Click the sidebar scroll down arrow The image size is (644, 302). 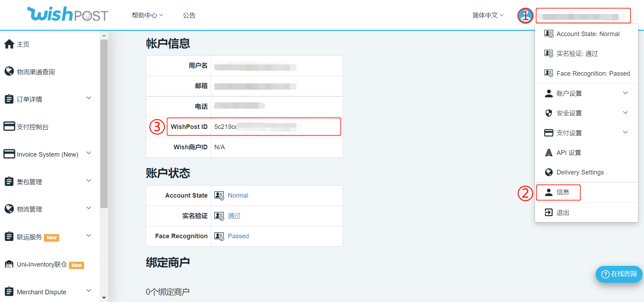point(104,298)
